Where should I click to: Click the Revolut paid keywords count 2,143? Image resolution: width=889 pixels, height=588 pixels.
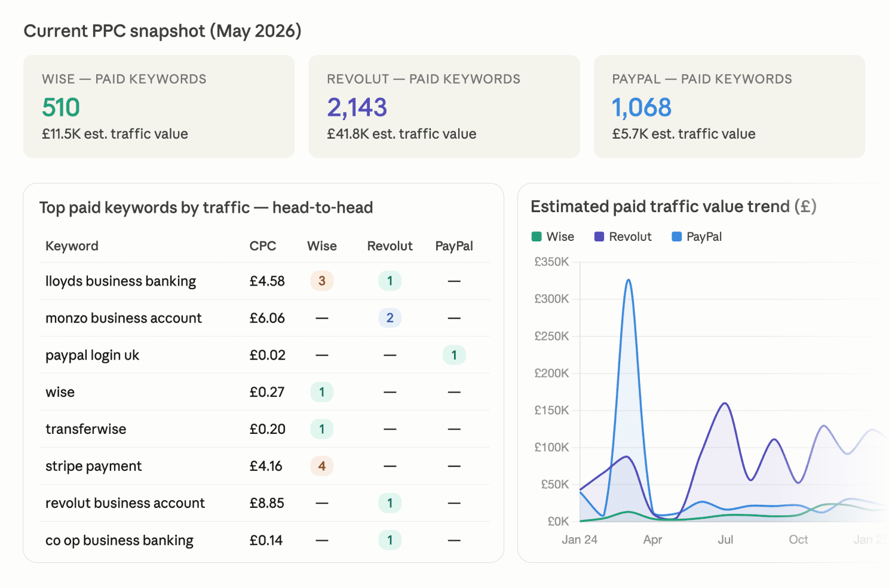click(x=357, y=108)
